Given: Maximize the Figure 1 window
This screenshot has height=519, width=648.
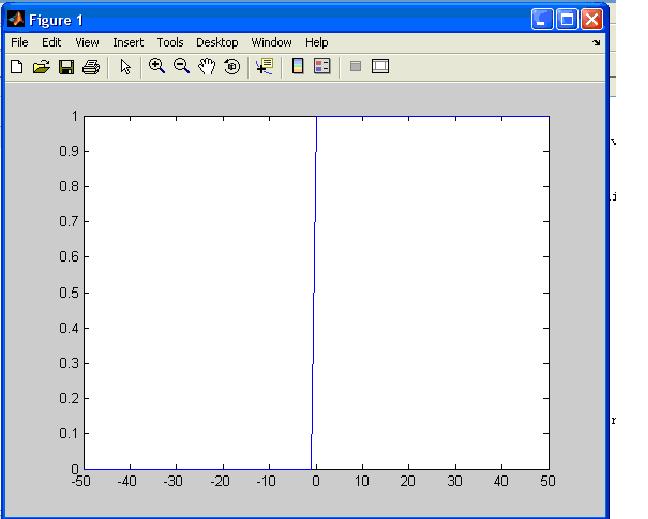Looking at the screenshot, I should (x=567, y=19).
